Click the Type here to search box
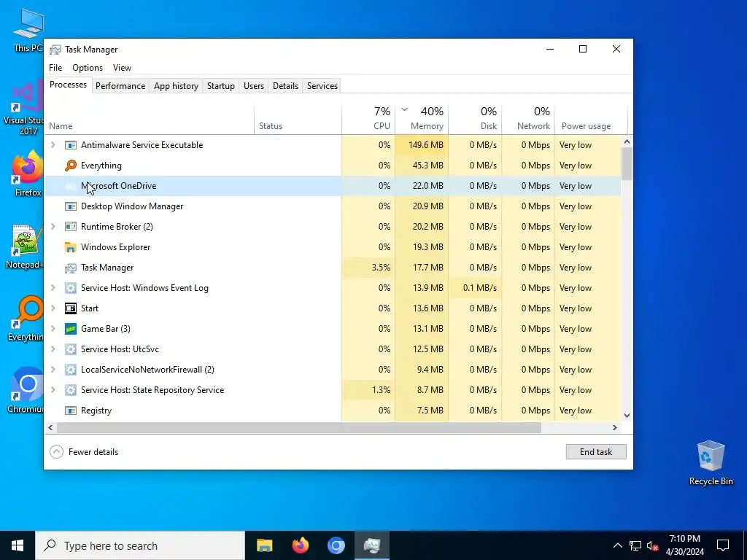747x560 pixels. 140,545
